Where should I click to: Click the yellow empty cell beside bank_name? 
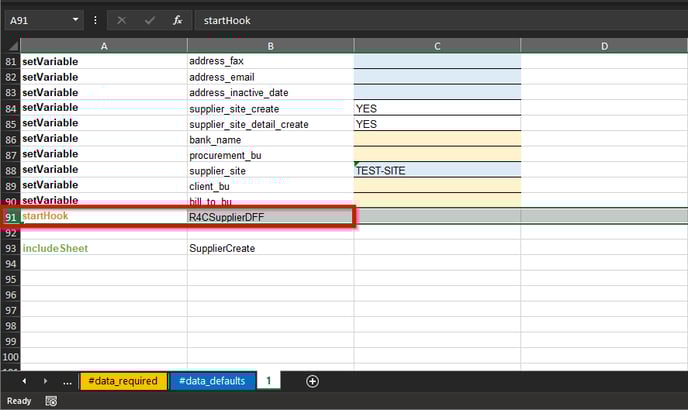(x=437, y=139)
